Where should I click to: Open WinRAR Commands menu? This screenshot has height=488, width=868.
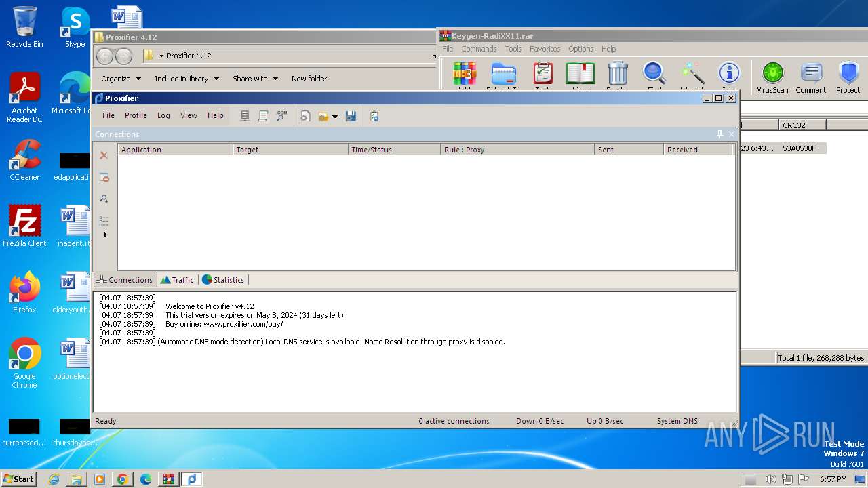[479, 49]
